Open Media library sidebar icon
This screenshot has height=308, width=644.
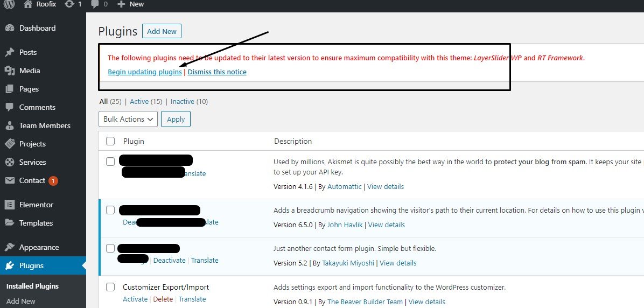tap(9, 71)
